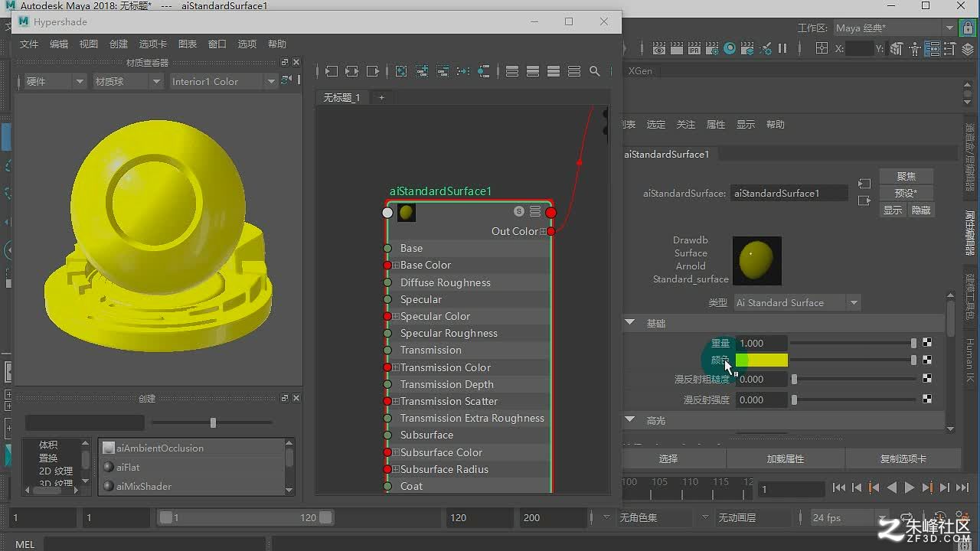
Task: Click the 预设* button
Action: (x=906, y=193)
